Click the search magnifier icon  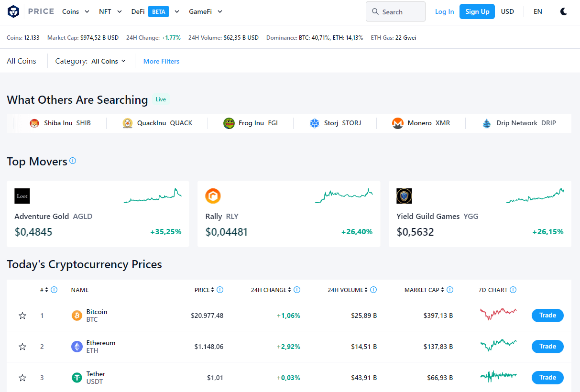tap(375, 11)
